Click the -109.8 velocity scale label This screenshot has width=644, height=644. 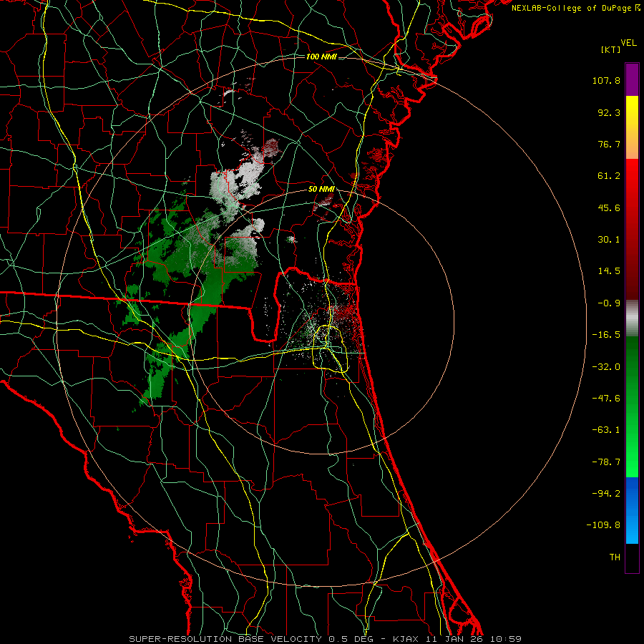point(603,525)
